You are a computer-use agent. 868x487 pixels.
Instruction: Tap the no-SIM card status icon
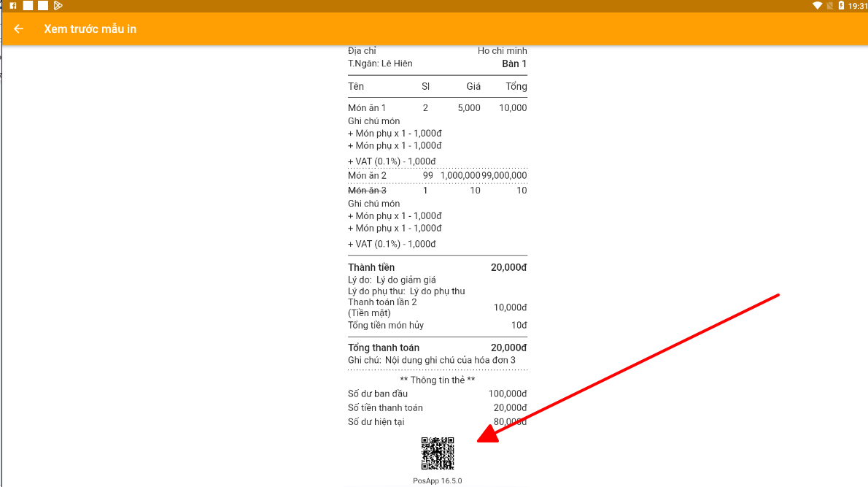pos(830,6)
